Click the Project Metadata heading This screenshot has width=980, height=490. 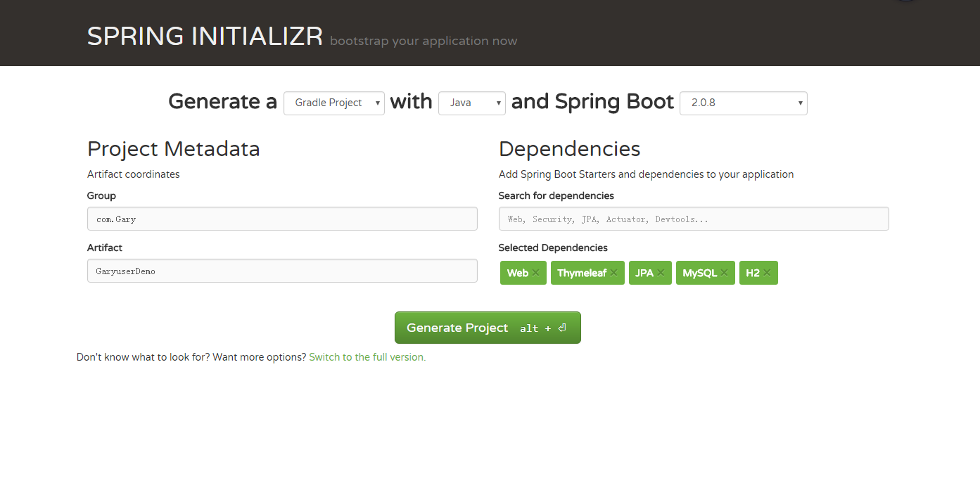point(174,149)
